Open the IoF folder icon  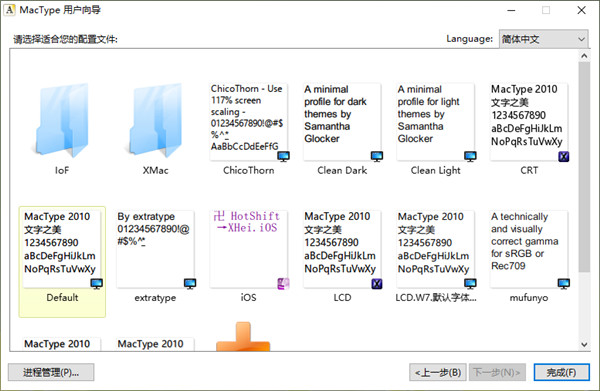pos(62,121)
